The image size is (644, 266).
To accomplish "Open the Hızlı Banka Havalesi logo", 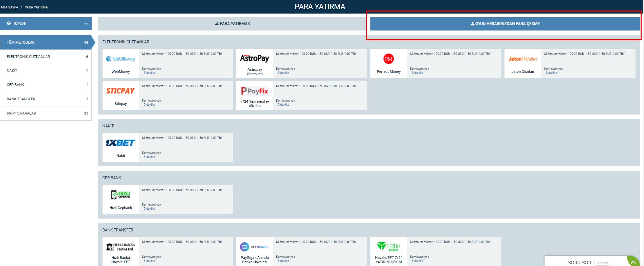I will click(x=121, y=247).
